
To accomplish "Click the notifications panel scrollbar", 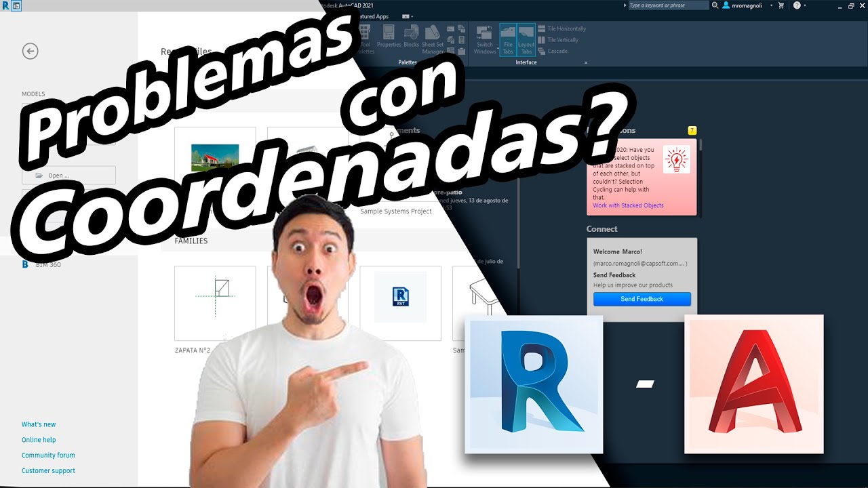I will 700,146.
